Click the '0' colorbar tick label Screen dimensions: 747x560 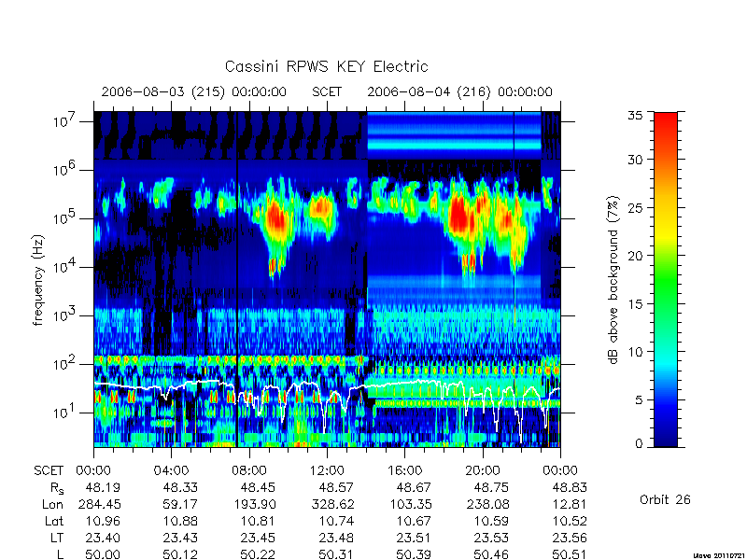(x=639, y=443)
